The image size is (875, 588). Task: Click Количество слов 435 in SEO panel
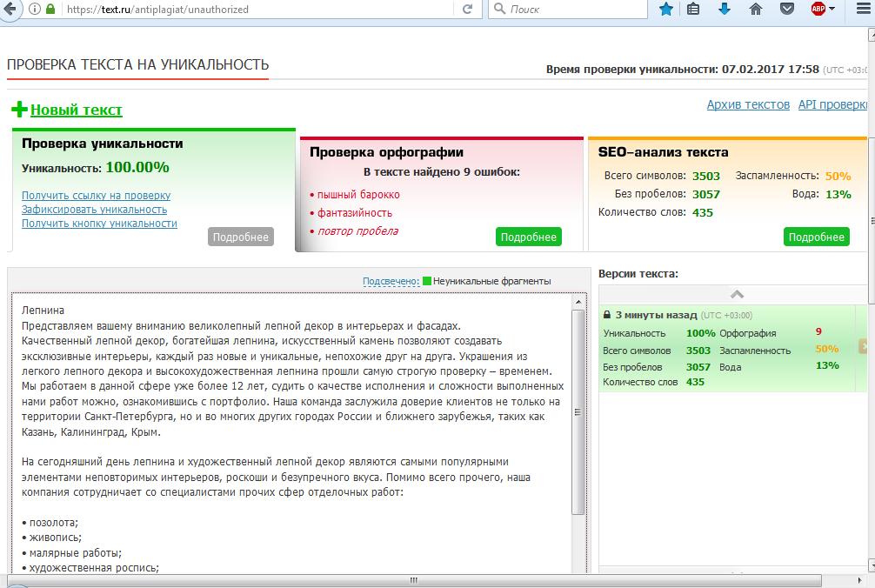(x=702, y=212)
